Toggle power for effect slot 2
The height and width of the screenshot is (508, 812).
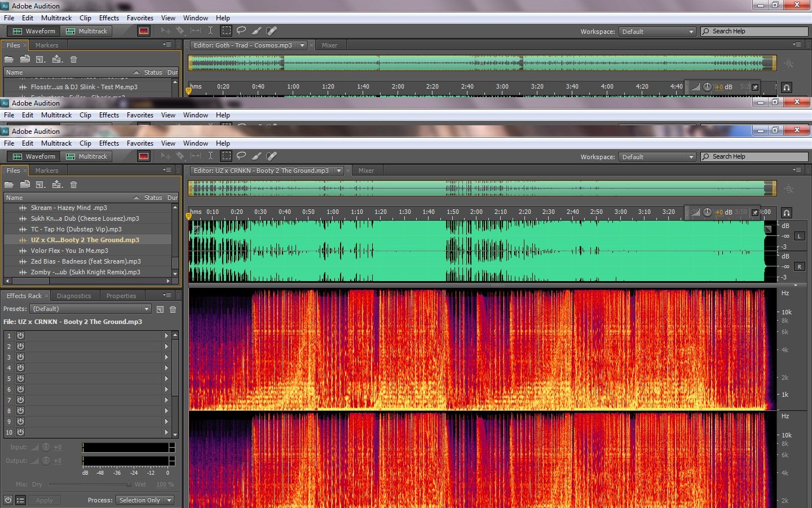(x=20, y=346)
